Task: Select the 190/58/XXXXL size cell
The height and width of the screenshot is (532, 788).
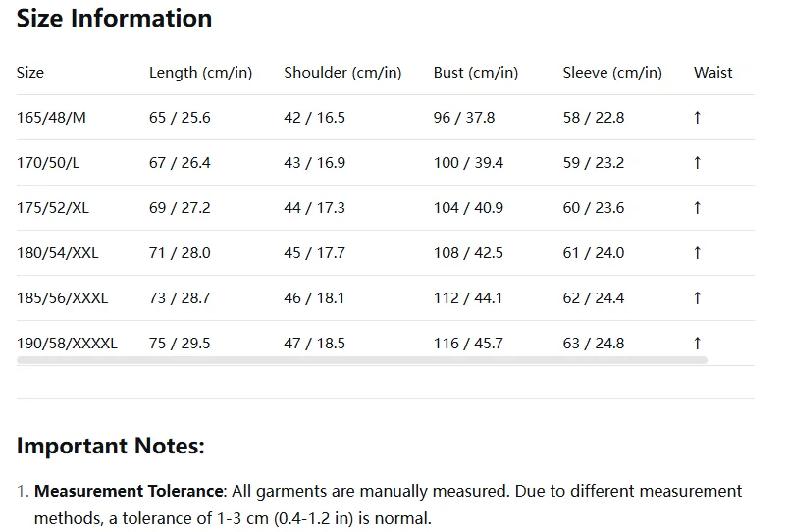Action: click(67, 343)
